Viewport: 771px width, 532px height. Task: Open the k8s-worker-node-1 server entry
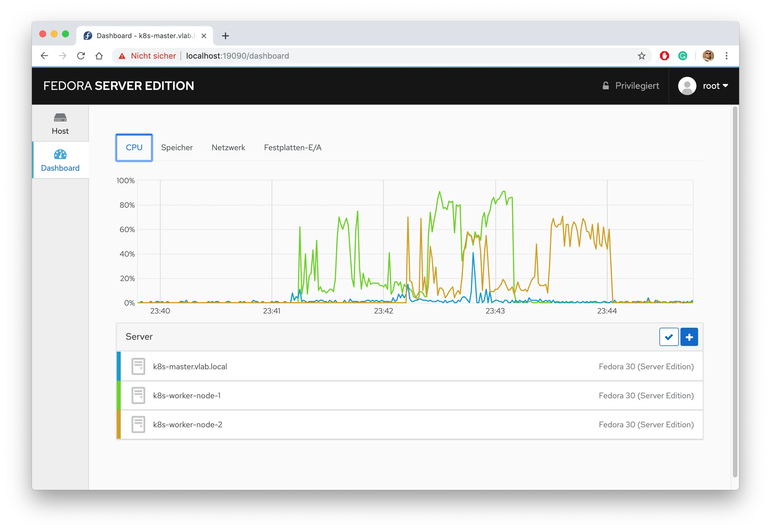click(x=186, y=395)
